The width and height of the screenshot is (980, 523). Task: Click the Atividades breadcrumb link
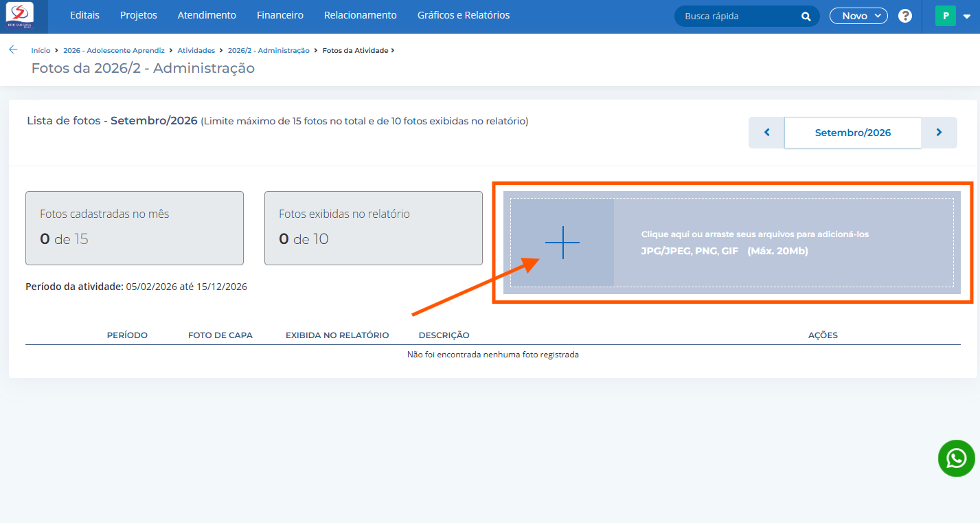click(x=196, y=50)
